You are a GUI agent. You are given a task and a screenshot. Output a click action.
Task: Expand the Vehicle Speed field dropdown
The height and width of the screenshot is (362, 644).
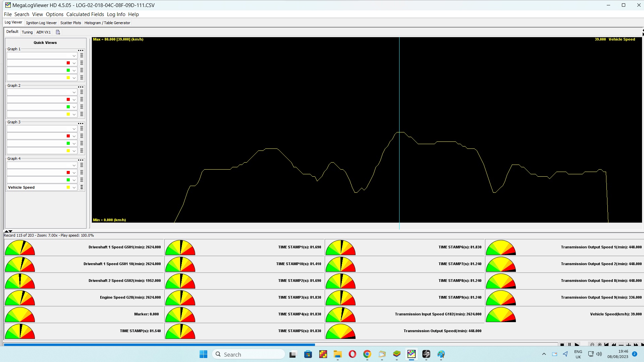pos(74,188)
